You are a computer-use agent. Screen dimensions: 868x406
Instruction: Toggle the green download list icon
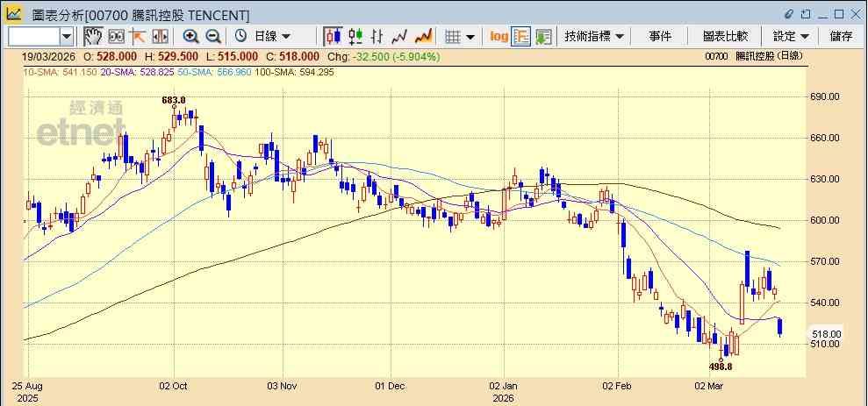click(x=543, y=37)
